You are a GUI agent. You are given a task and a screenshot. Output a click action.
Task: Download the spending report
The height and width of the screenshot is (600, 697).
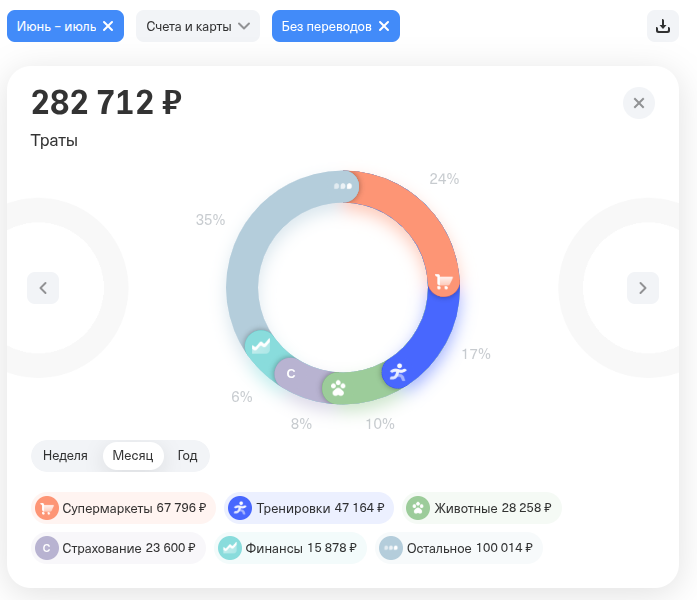(662, 26)
